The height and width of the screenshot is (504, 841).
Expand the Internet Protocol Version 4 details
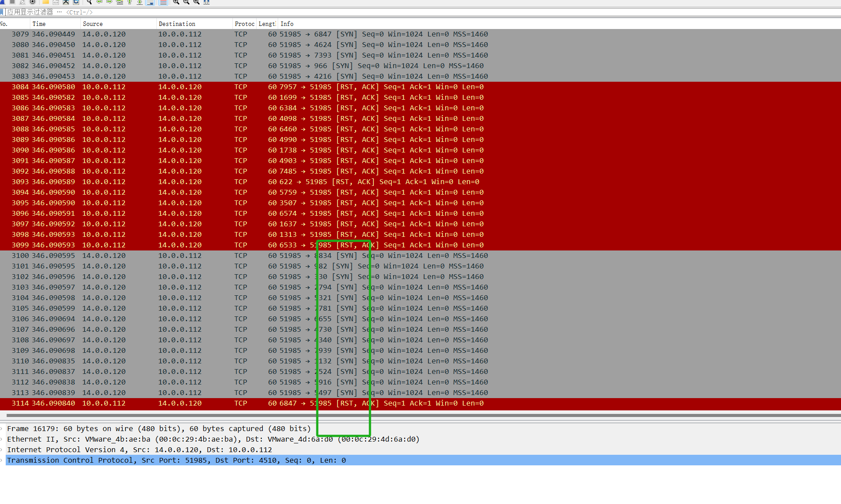(x=2, y=450)
